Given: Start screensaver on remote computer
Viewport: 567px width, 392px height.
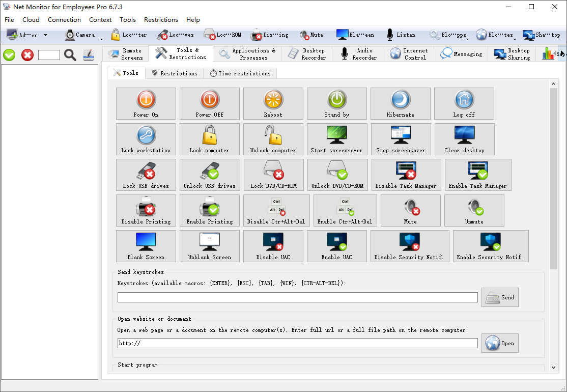Looking at the screenshot, I should pos(337,139).
